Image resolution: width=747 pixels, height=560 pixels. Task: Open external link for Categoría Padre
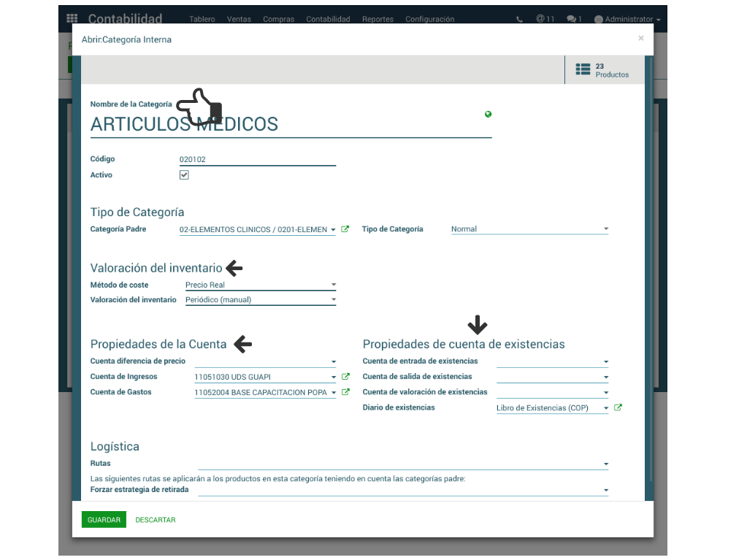tap(345, 229)
